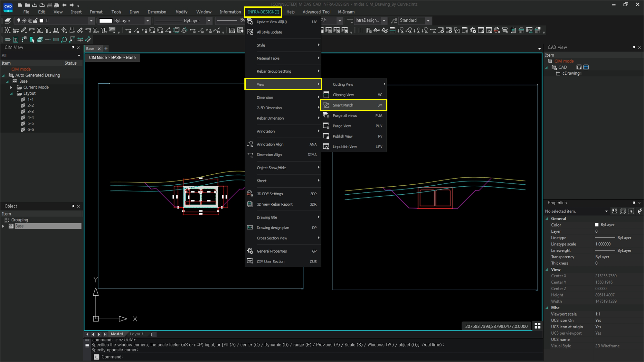The height and width of the screenshot is (362, 644).
Task: Select the View submenu entry
Action: (x=283, y=84)
